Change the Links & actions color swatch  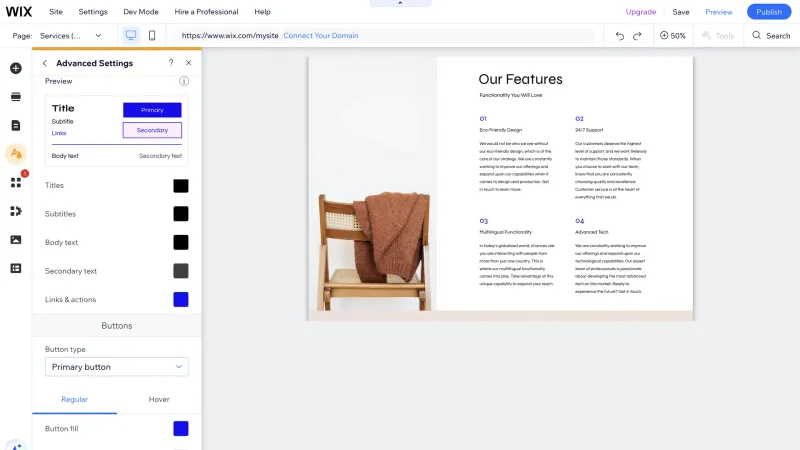[181, 299]
